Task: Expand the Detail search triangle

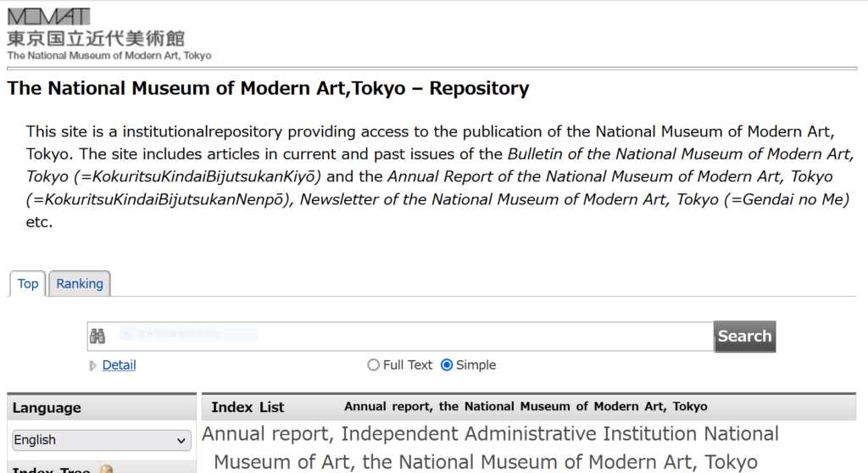Action: point(93,365)
